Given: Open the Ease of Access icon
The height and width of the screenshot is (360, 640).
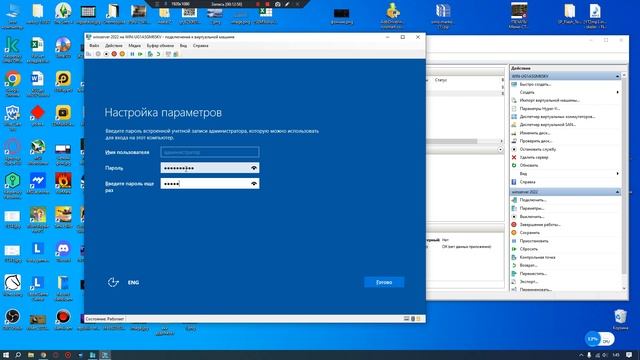Looking at the screenshot, I should (113, 282).
